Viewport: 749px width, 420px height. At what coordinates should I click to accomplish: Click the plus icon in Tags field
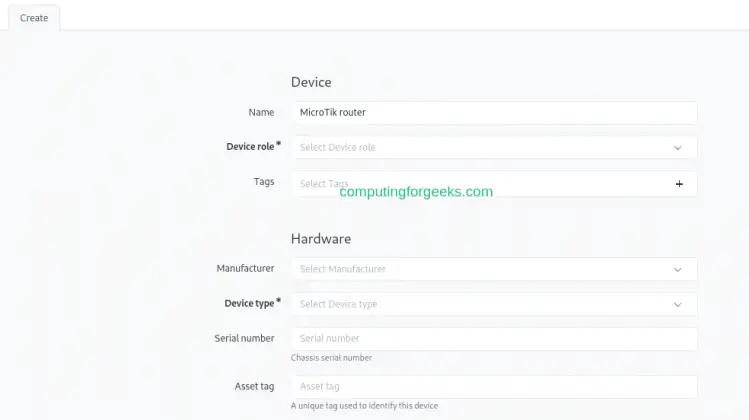click(x=679, y=184)
